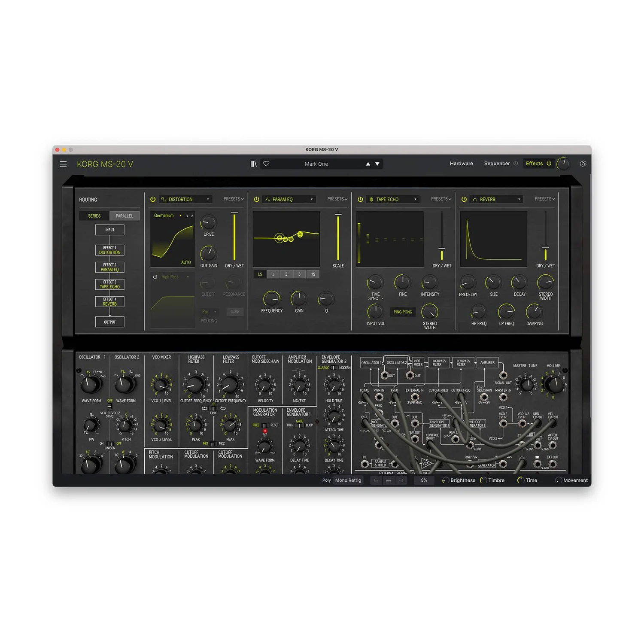Click the EFFECT 1 DISTORTION routing block

[110, 250]
